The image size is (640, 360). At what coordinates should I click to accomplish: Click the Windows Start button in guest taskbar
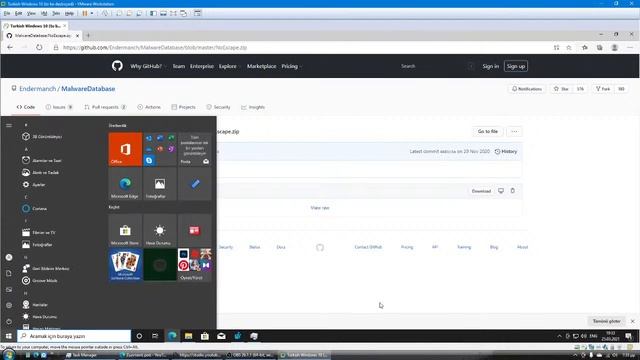tap(9, 336)
